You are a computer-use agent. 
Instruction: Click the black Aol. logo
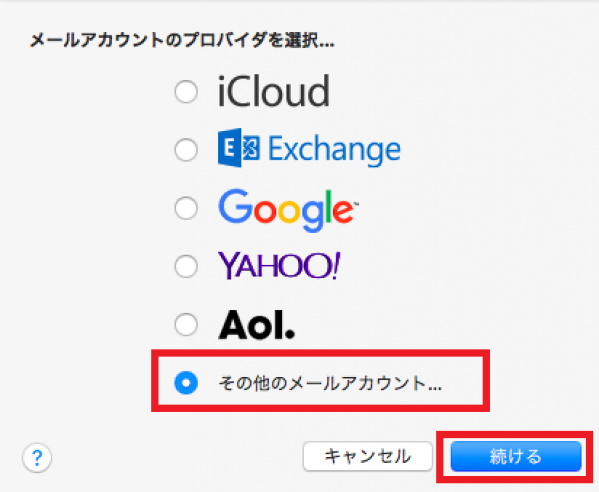[x=256, y=325]
